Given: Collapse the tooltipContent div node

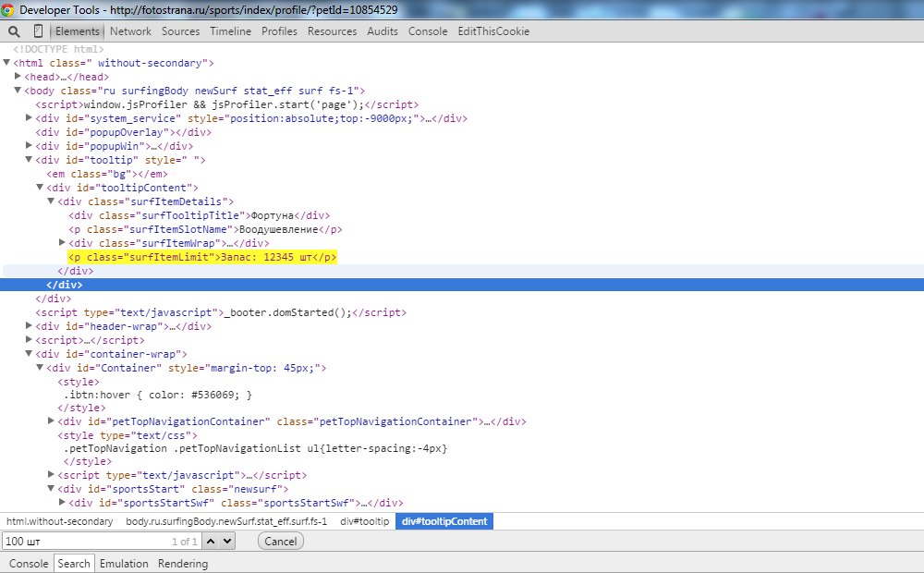Looking at the screenshot, I should point(40,187).
